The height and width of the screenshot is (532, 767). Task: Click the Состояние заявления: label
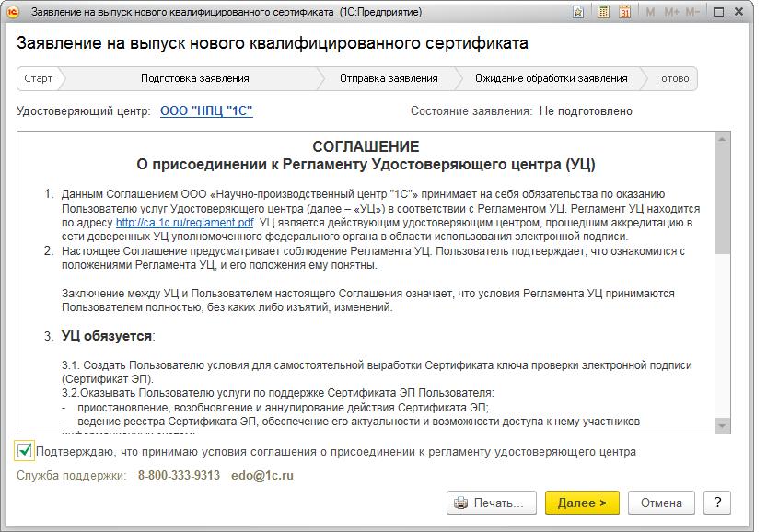coord(471,111)
